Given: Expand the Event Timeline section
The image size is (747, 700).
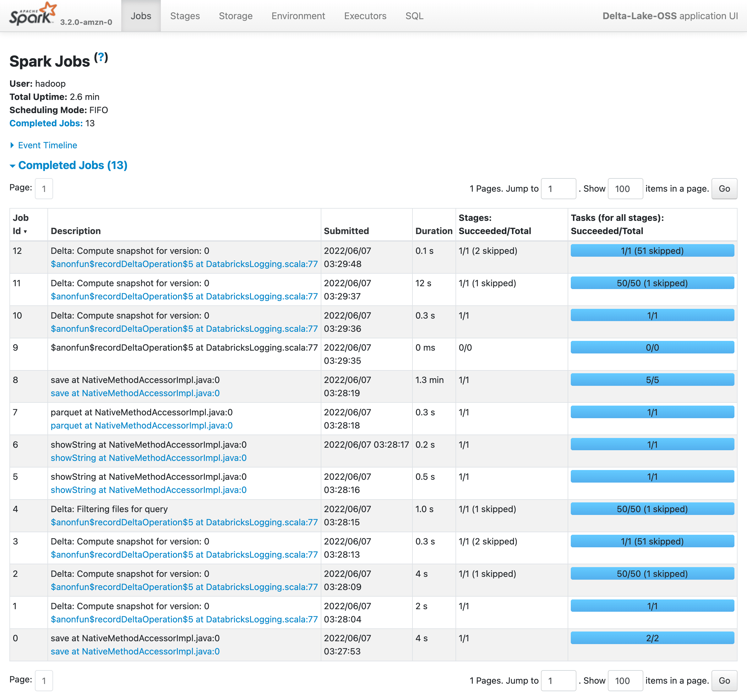Looking at the screenshot, I should point(43,145).
